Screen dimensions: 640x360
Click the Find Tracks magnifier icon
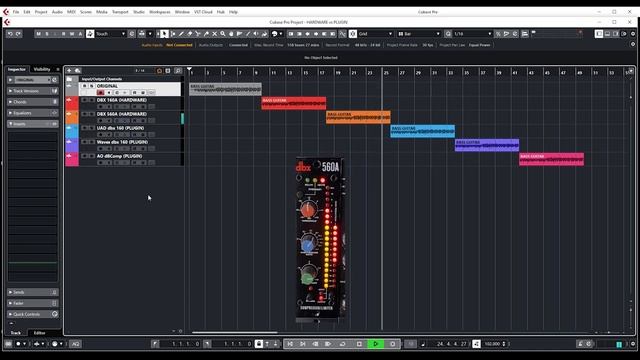click(x=178, y=71)
